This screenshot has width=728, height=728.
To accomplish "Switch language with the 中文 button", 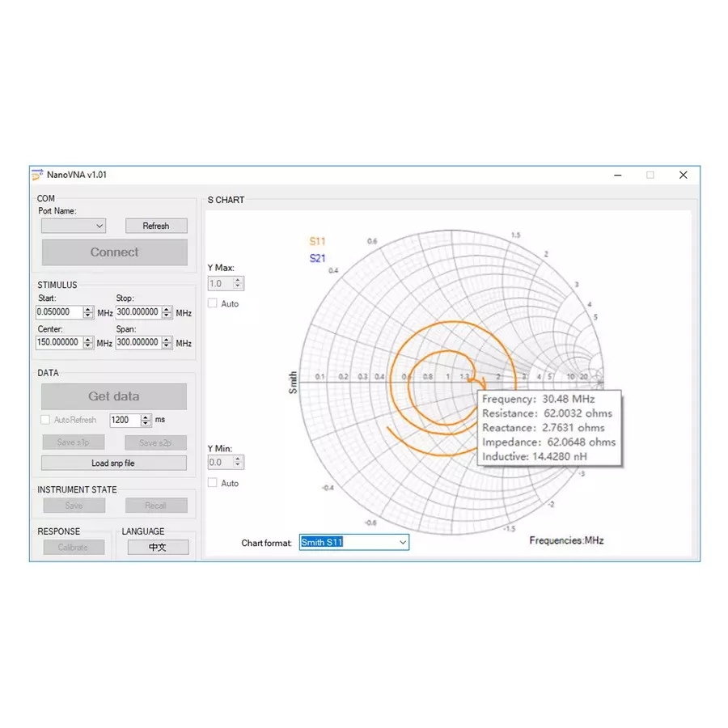I will click(159, 547).
